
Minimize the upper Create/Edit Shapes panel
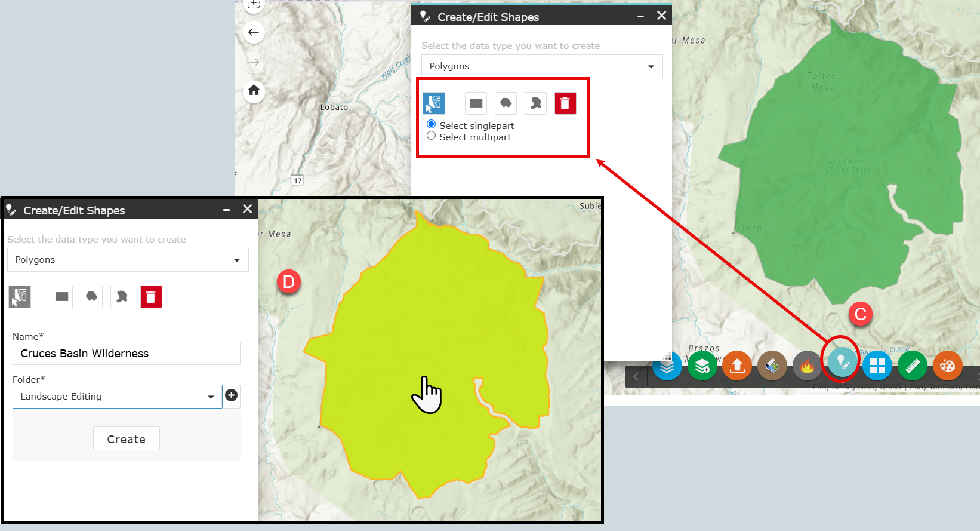pos(640,17)
